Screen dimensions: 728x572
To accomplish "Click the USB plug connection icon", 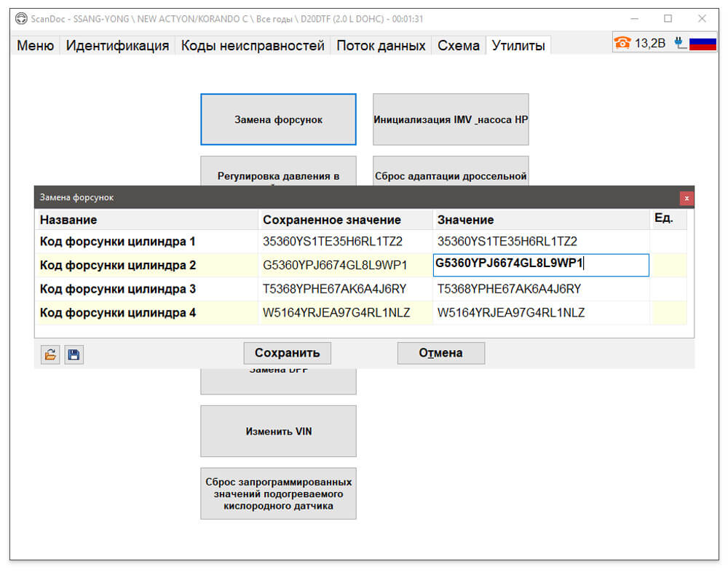I will click(680, 43).
